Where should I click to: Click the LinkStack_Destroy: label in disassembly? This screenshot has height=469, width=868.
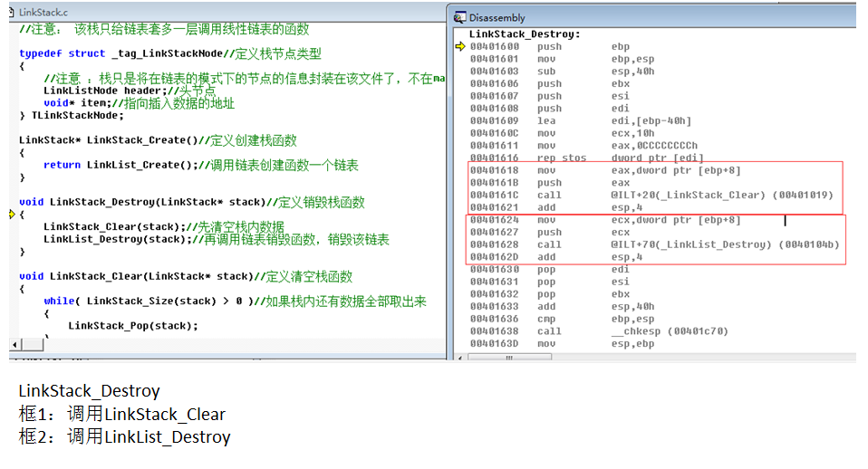click(525, 34)
